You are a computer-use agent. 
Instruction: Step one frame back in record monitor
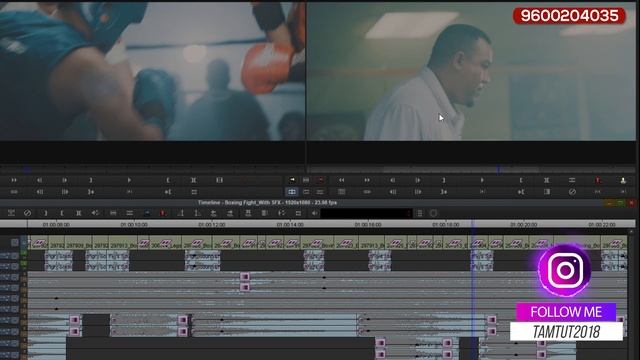(x=392, y=180)
